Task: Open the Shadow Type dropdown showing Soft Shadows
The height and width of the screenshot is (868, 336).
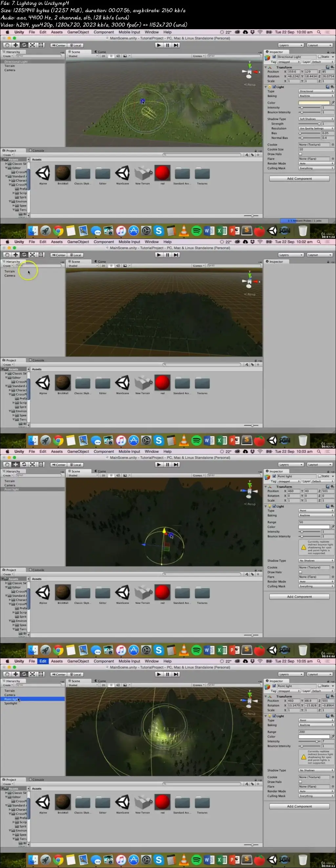Action: pyautogui.click(x=316, y=118)
